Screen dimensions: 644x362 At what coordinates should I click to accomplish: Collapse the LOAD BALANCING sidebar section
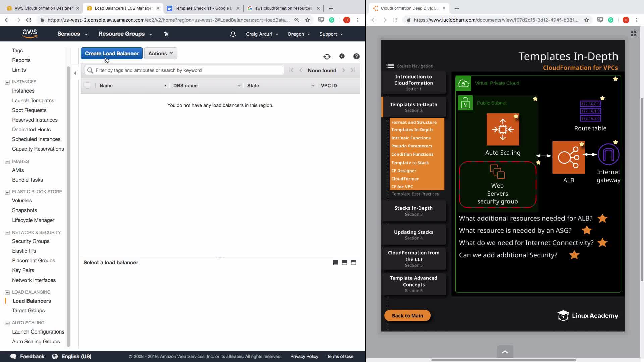click(7, 292)
